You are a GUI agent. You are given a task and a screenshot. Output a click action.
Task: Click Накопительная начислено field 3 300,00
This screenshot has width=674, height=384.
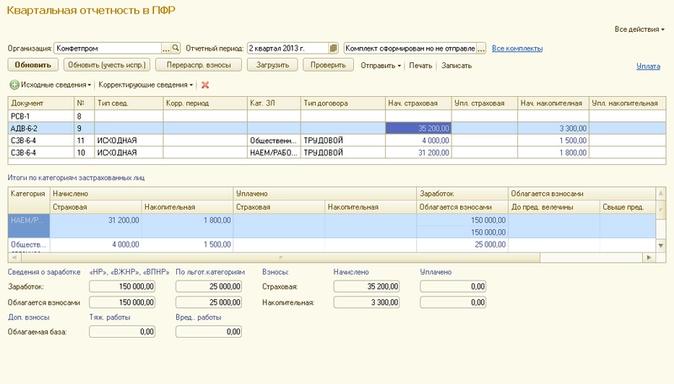367,302
